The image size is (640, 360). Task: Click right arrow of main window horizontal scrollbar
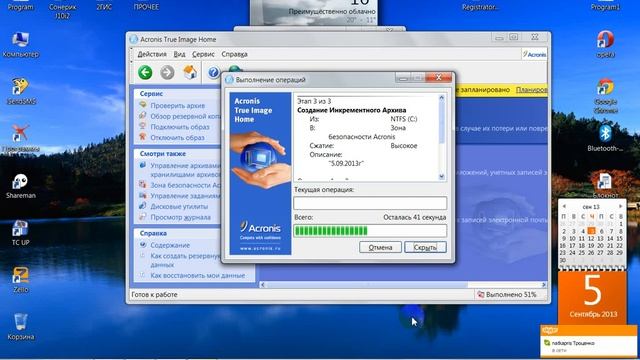[543, 284]
